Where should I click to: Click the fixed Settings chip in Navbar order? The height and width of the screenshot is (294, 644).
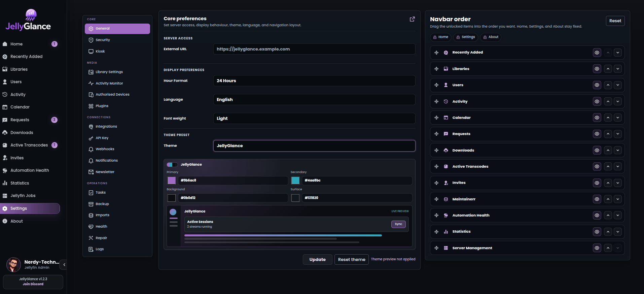click(x=466, y=37)
